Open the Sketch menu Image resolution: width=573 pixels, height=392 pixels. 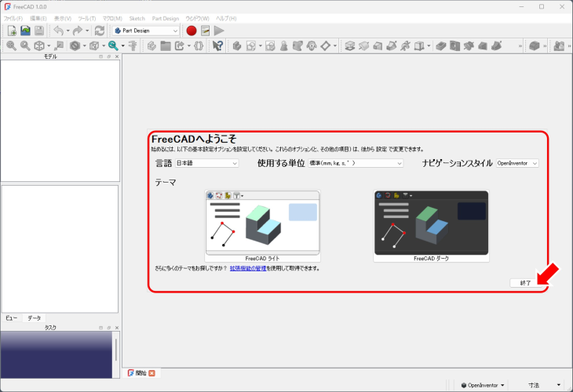click(137, 18)
